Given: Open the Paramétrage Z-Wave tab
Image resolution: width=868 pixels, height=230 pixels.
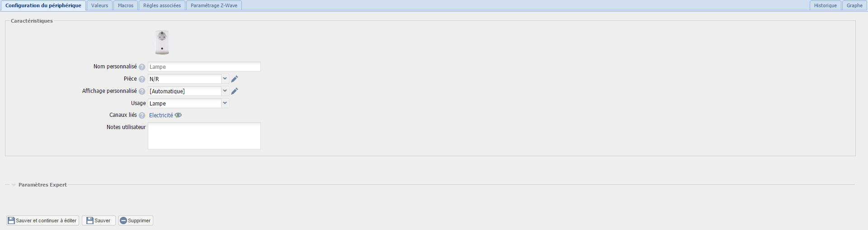Looking at the screenshot, I should [x=214, y=5].
